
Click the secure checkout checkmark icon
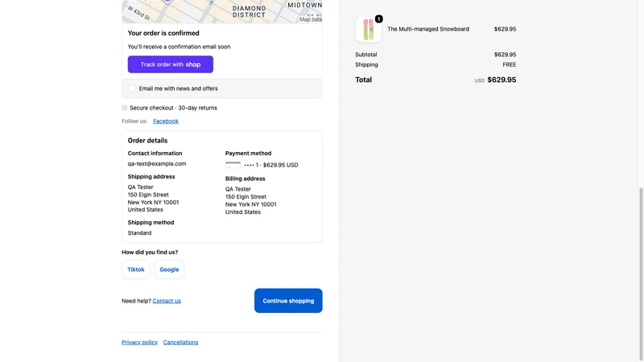click(125, 108)
